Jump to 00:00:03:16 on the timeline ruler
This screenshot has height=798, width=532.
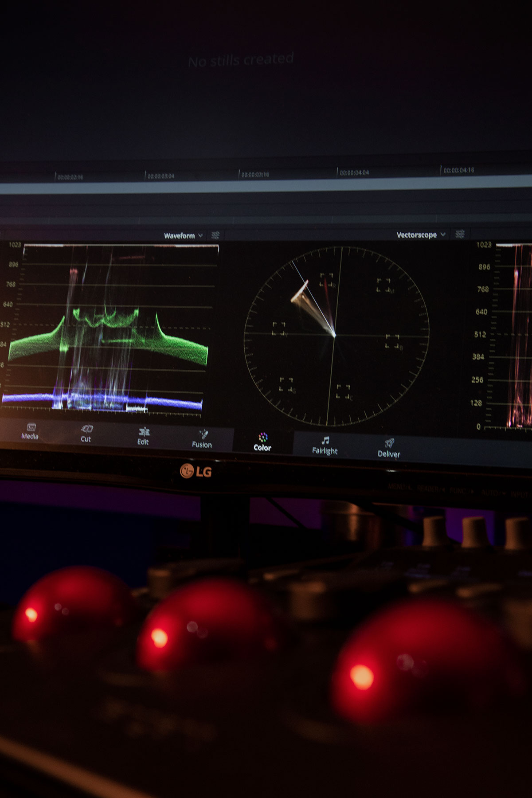coord(255,174)
